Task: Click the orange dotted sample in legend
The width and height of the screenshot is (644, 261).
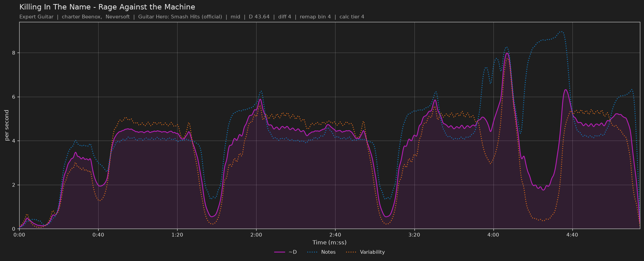Action: tap(352, 252)
